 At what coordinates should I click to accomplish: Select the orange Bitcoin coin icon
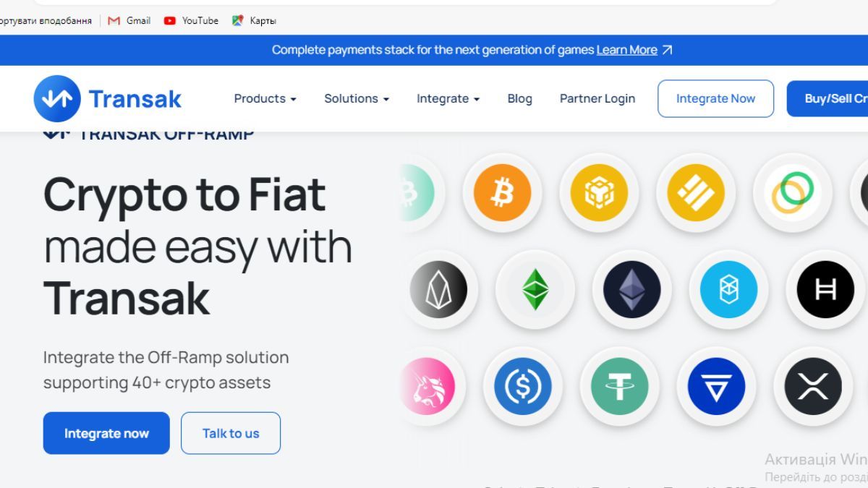[x=502, y=193]
